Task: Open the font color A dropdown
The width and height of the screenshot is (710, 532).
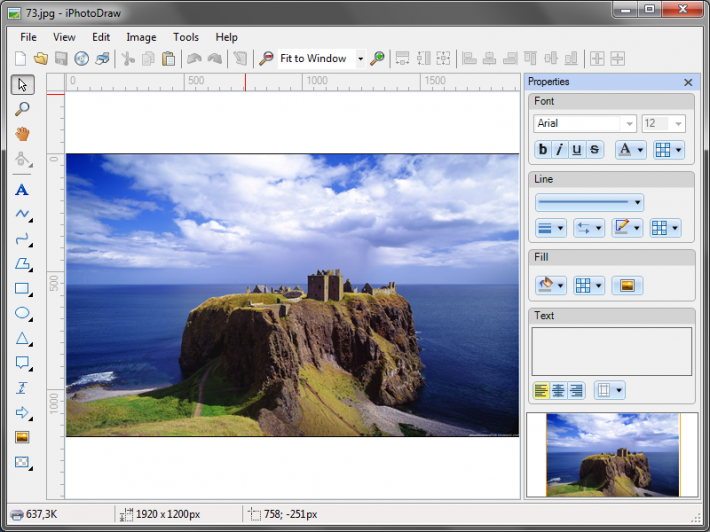Action: coord(630,149)
